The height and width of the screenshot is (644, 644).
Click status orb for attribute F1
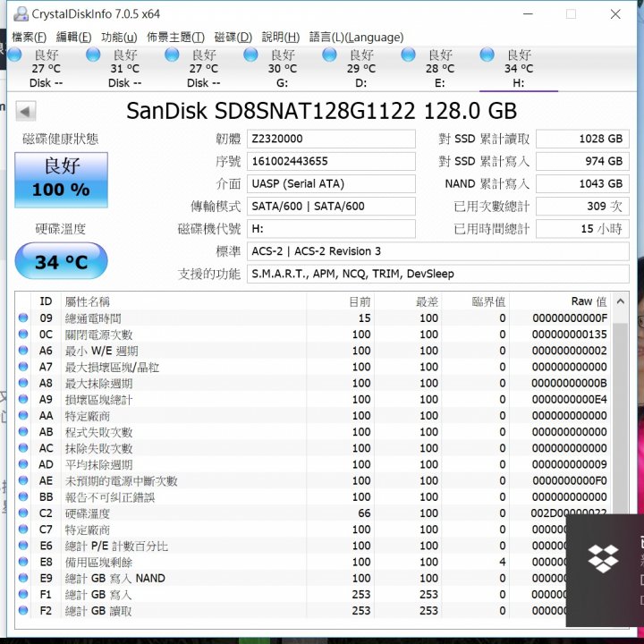click(23, 594)
